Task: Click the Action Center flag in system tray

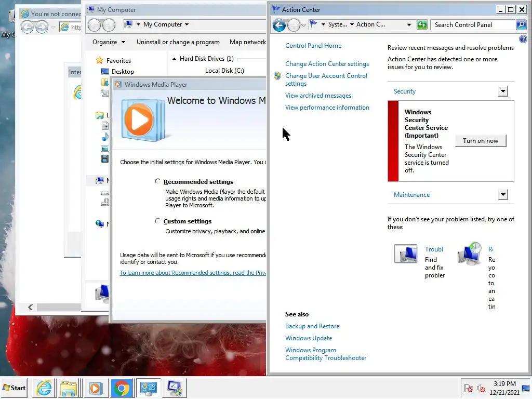Action: click(468, 388)
